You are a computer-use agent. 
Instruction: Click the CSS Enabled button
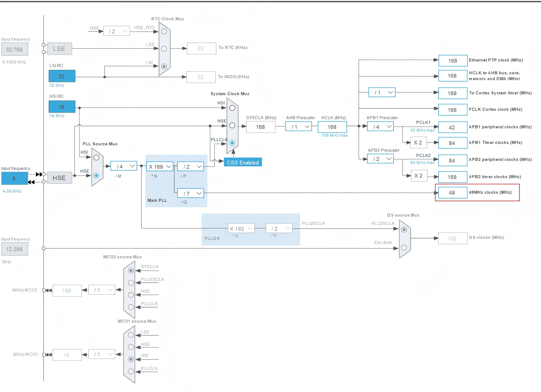point(243,162)
